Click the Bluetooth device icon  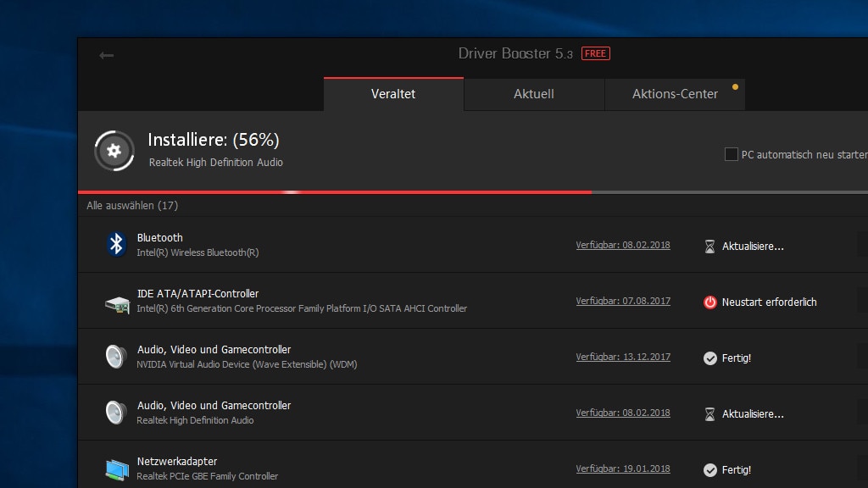click(x=116, y=244)
